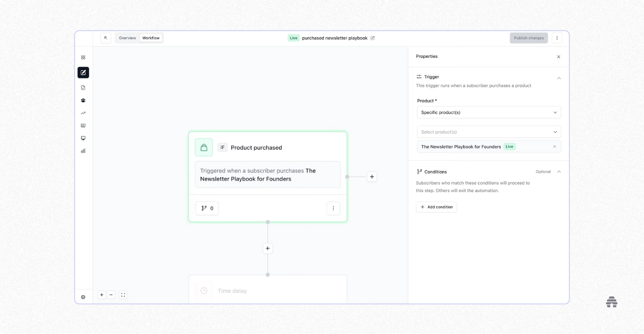Open the Specific product(s) dropdown
Viewport: 644px width, 334px height.
coord(489,112)
